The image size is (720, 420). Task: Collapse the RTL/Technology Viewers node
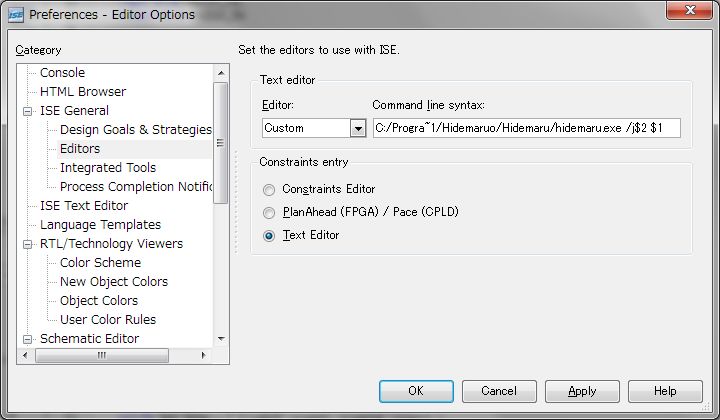click(x=27, y=244)
